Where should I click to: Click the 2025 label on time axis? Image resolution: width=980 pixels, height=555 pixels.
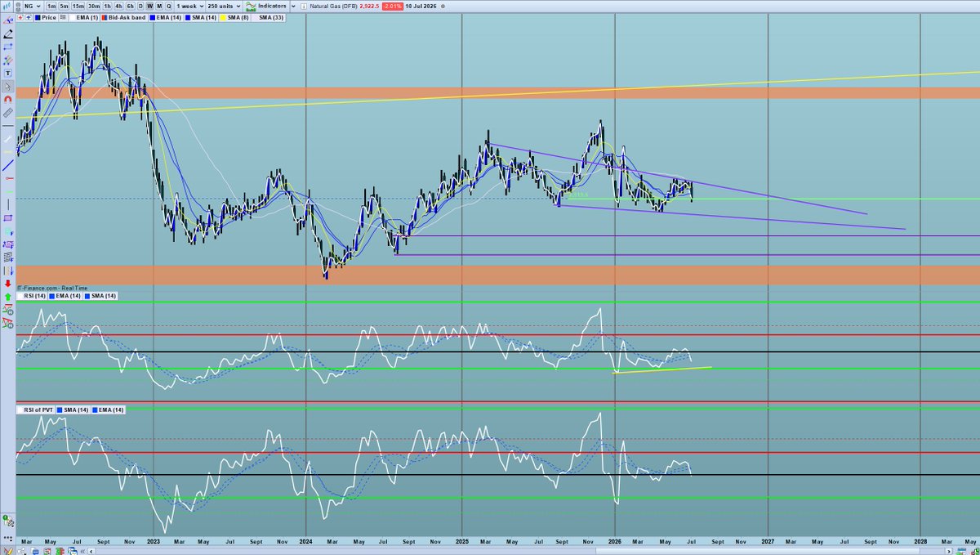click(x=462, y=541)
